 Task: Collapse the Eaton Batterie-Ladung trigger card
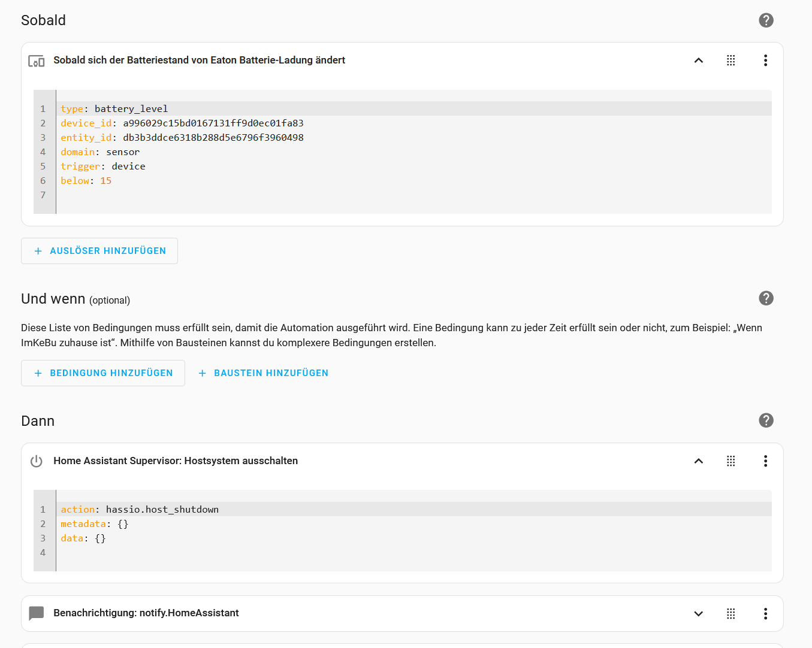click(699, 60)
